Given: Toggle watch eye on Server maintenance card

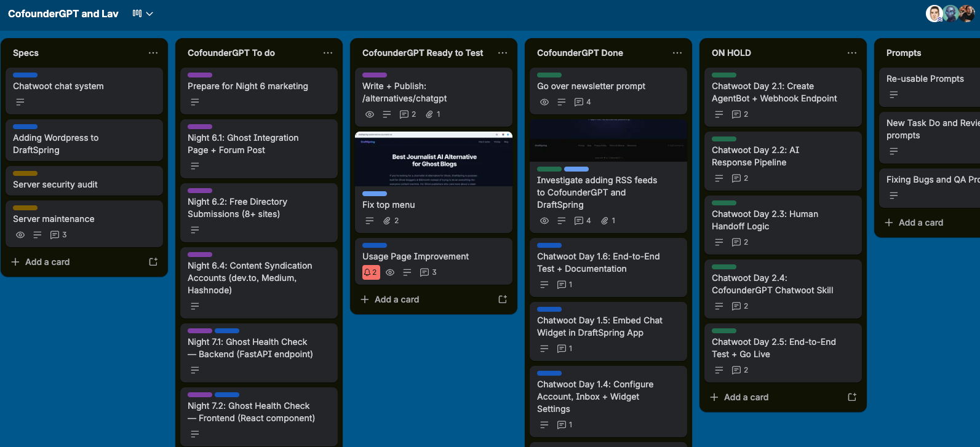Looking at the screenshot, I should (x=20, y=235).
